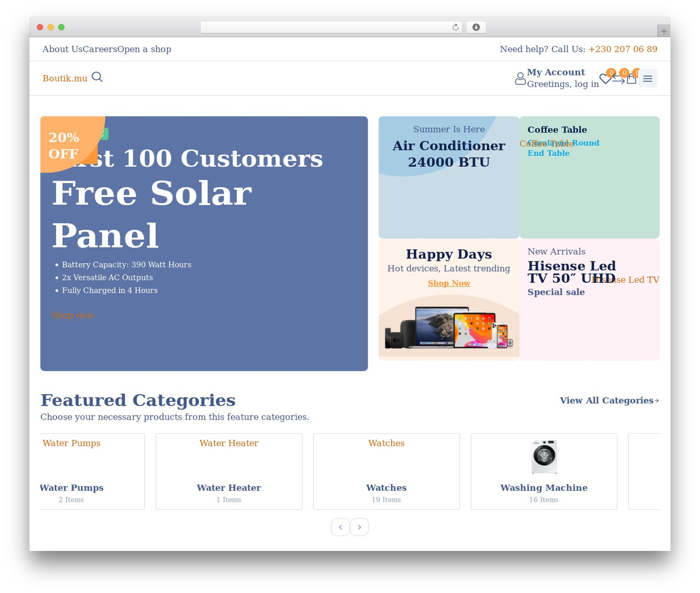Open the Watches category card
This screenshot has height=593, width=700.
click(387, 472)
